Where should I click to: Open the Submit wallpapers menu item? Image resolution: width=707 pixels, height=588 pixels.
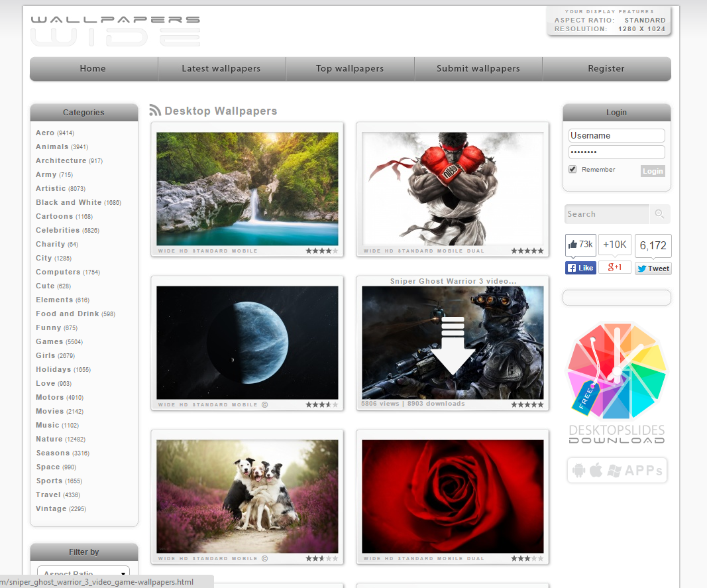(x=478, y=69)
